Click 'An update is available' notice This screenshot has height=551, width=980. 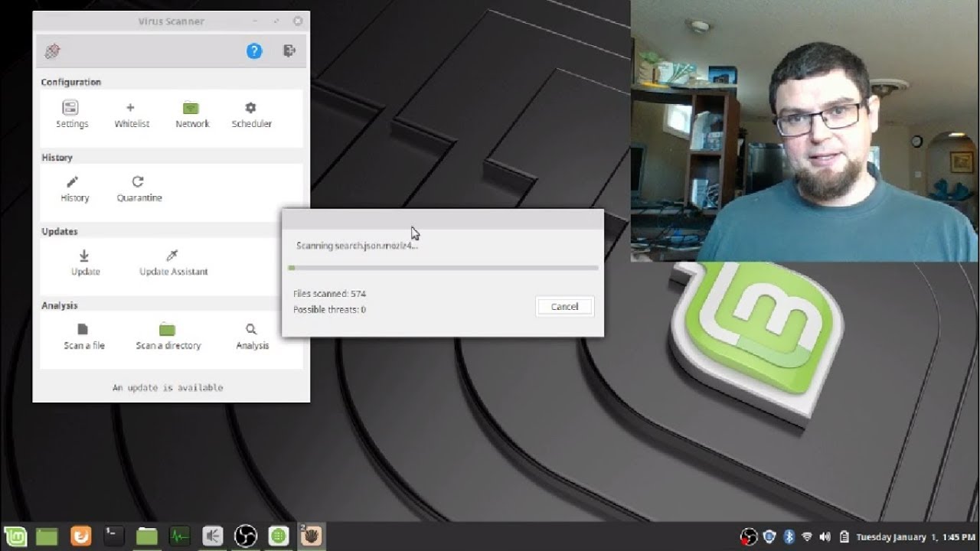(x=168, y=387)
